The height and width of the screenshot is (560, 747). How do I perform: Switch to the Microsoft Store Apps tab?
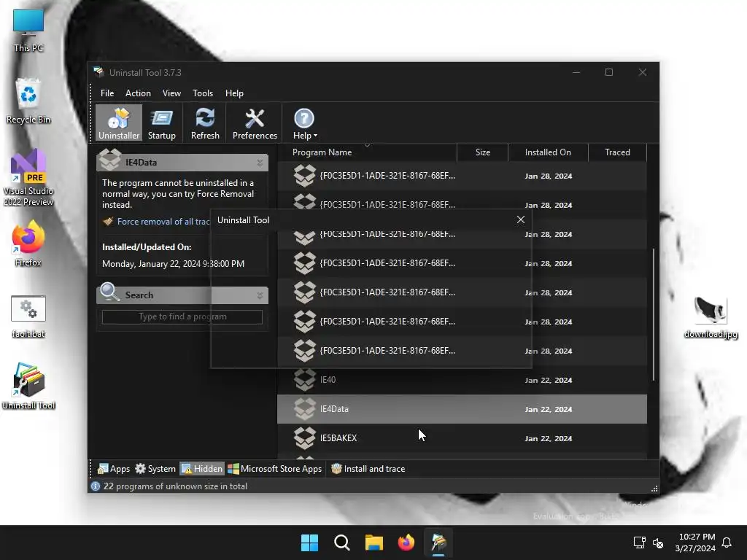pyautogui.click(x=275, y=469)
